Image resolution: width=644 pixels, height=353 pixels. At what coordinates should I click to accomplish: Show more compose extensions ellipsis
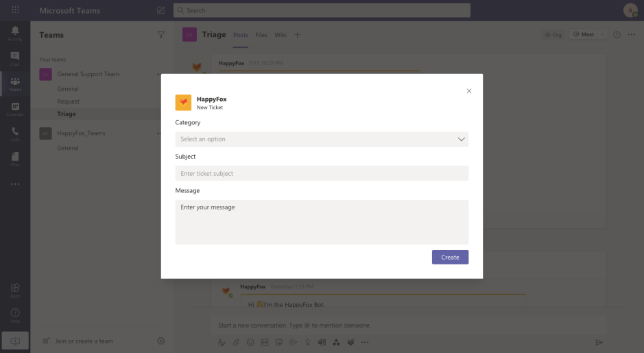365,342
